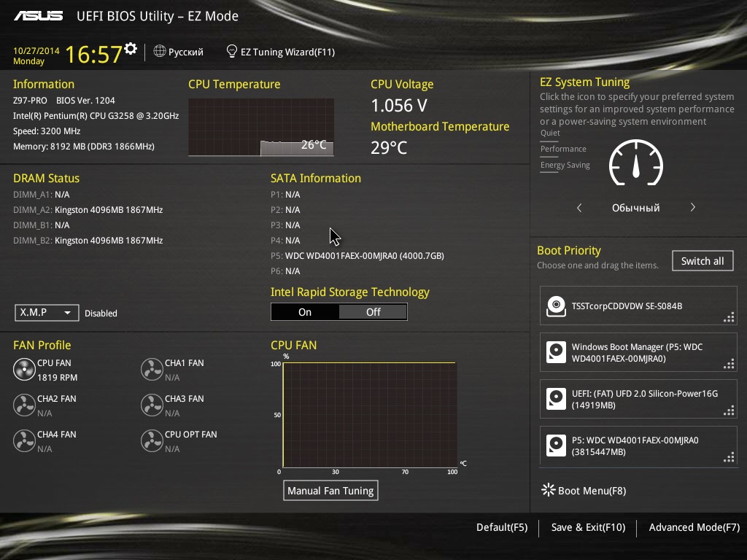Select the Performance tuning mode
Screen dimensions: 747x560
tap(563, 149)
